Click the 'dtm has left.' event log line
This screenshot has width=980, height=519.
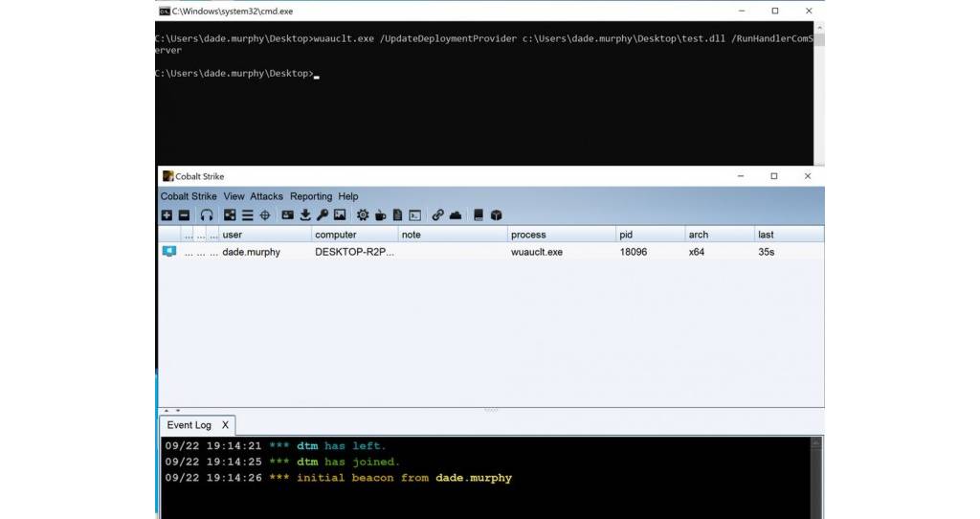275,446
